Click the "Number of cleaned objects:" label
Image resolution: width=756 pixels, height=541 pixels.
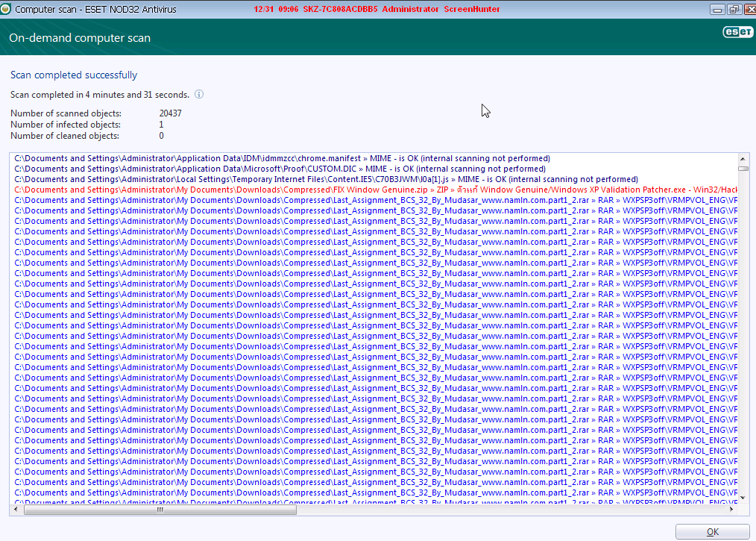tap(65, 136)
